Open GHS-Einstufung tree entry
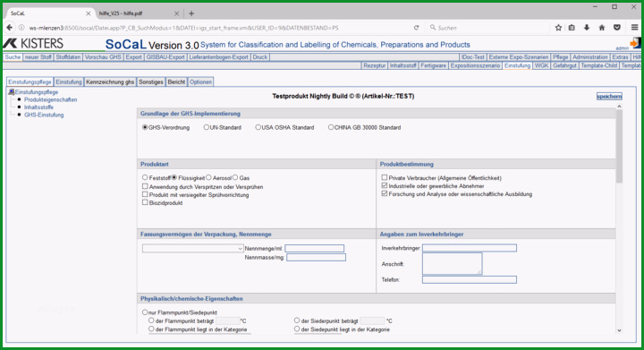Screen dimensions: 644x350 point(44,115)
